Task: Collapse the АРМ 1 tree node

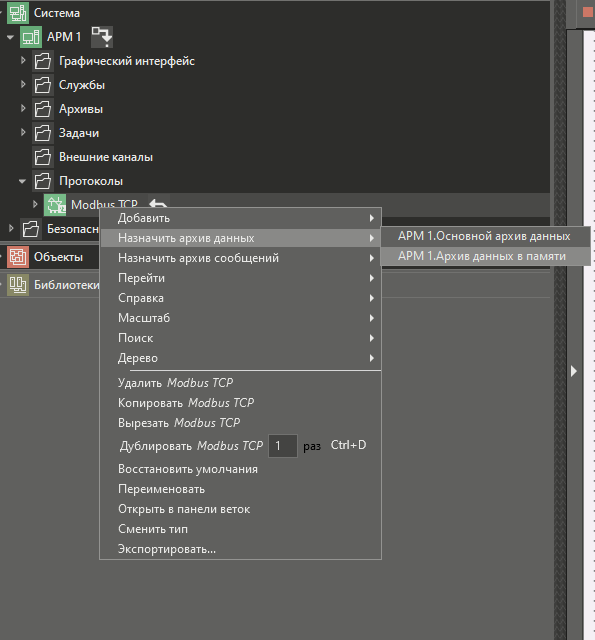Action: (x=10, y=37)
